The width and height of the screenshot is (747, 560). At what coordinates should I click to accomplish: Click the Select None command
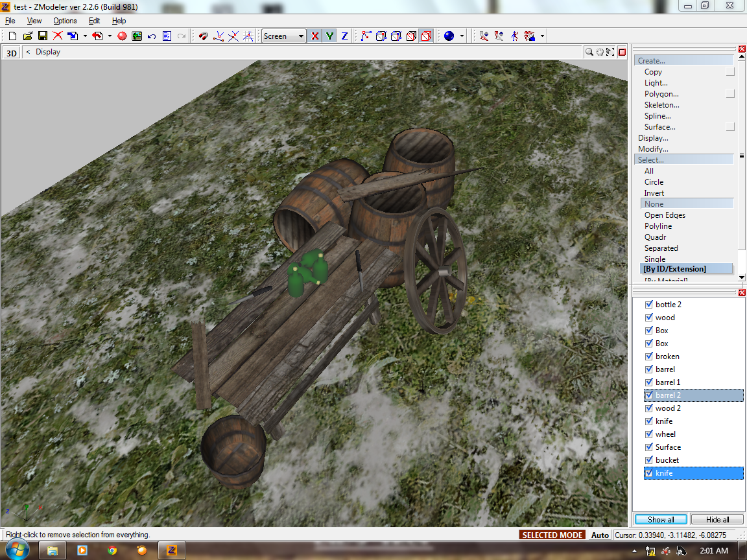click(x=687, y=204)
